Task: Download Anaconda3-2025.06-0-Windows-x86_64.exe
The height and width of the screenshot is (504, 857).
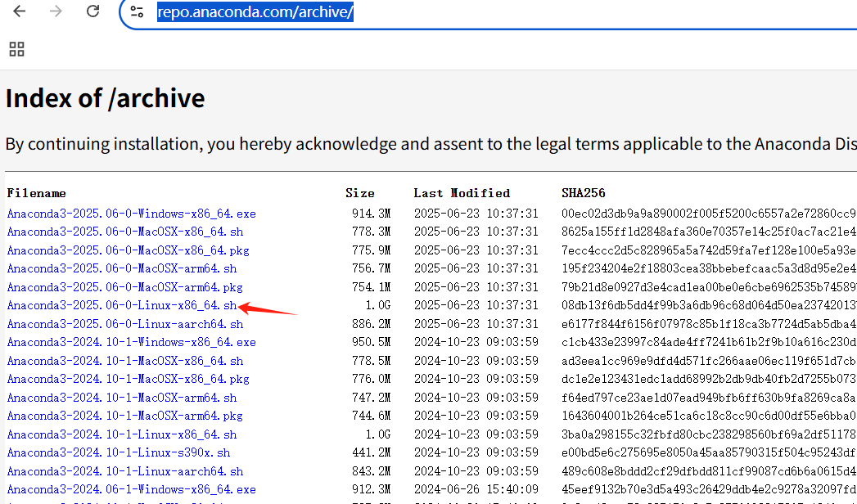Action: (131, 214)
